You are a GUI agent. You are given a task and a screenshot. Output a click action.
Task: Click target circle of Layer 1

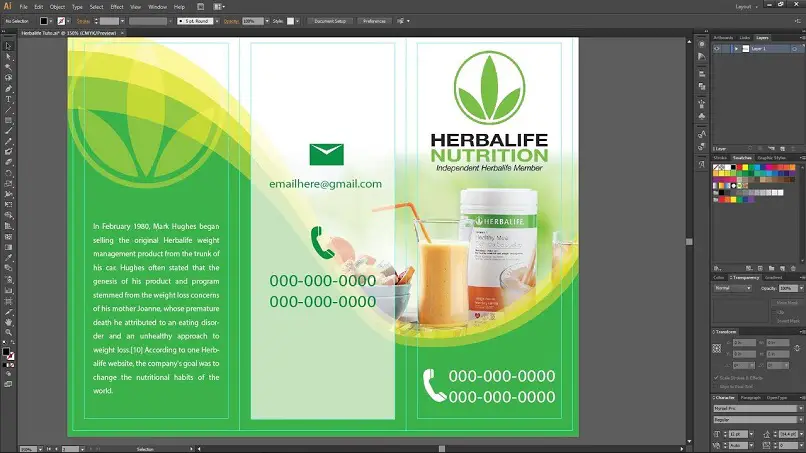pyautogui.click(x=795, y=49)
